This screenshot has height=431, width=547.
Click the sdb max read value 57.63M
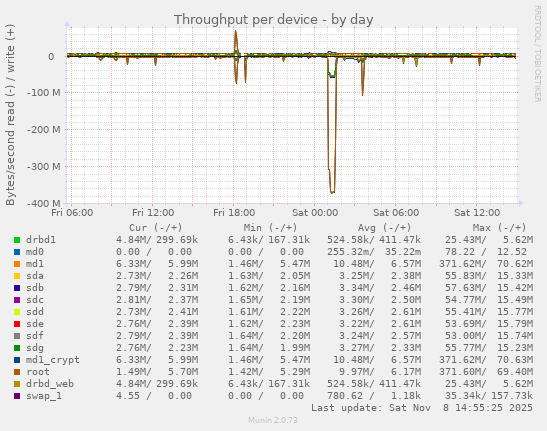click(x=466, y=288)
